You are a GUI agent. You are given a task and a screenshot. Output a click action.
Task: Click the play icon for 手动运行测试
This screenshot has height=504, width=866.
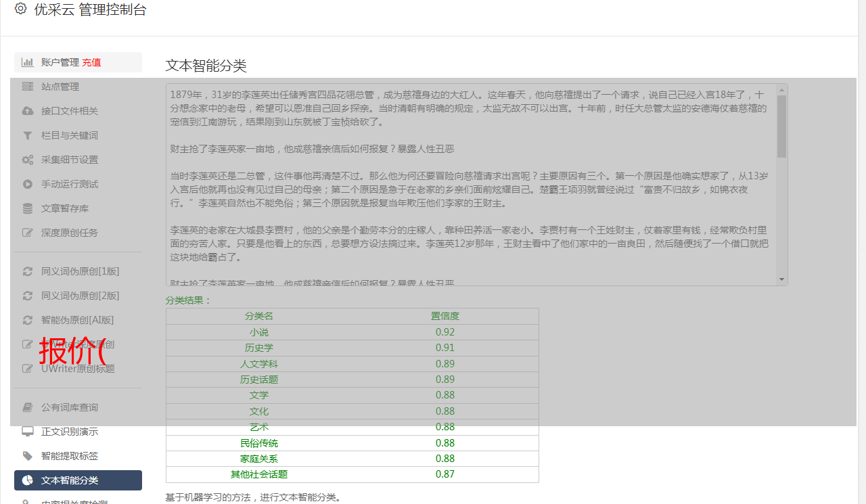point(28,184)
